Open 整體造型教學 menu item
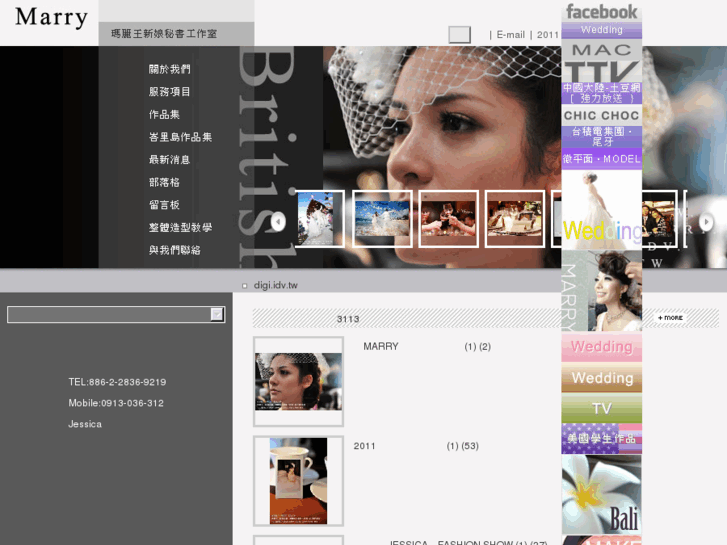Screen dimensions: 727x545 (180, 228)
